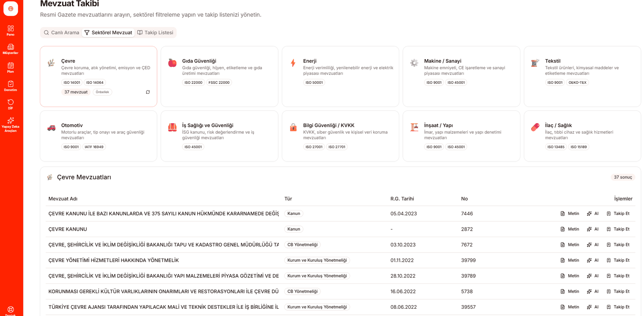Click the ISO 13485 tag
Image resolution: width=644 pixels, height=316 pixels.
point(556,147)
